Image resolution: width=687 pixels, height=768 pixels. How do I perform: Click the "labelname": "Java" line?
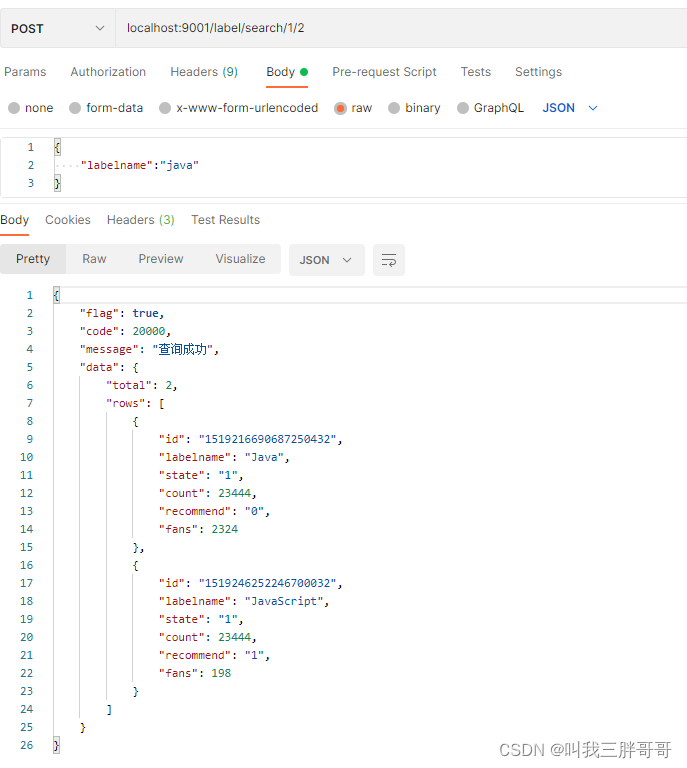(x=224, y=457)
